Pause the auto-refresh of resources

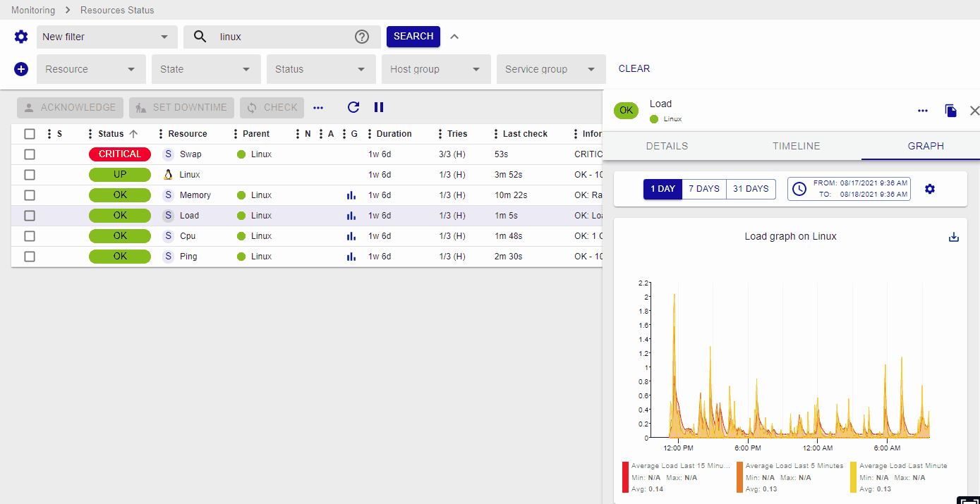379,107
